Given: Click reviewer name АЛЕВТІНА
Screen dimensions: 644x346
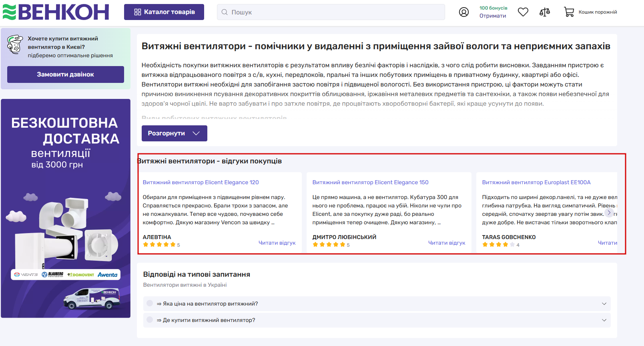Looking at the screenshot, I should coord(157,237).
